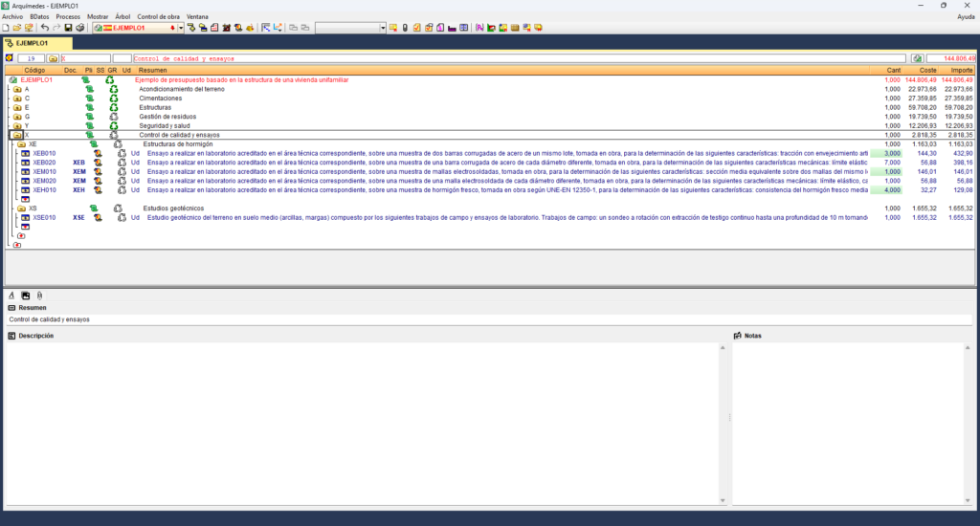
Task: Click the Notas scrollbar up arrow
Action: tap(968, 347)
